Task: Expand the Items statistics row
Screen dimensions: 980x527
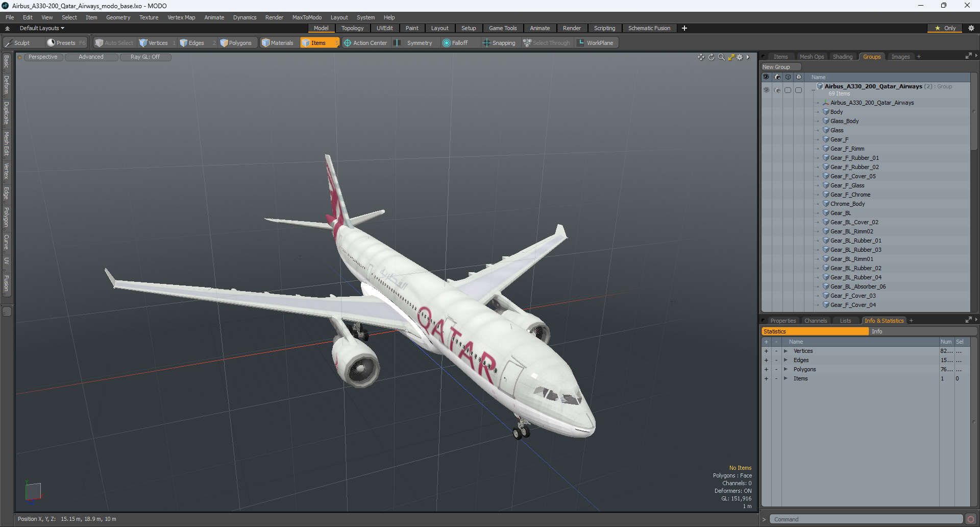Action: 786,378
